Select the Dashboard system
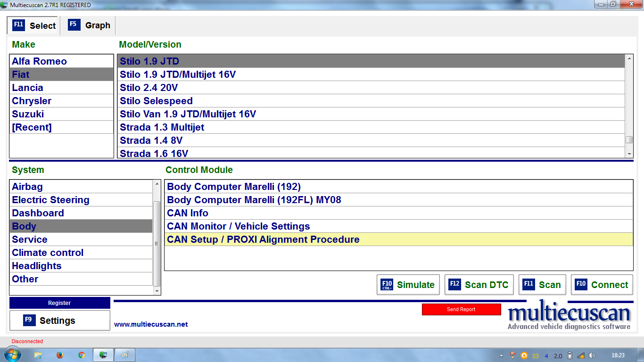The width and height of the screenshot is (644, 362). point(81,213)
